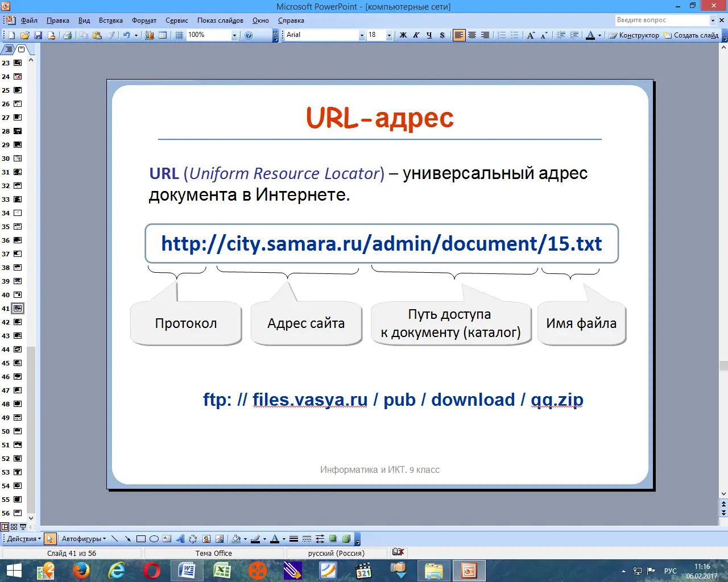Image resolution: width=728 pixels, height=582 pixels.
Task: Select the Rectangle shape tool
Action: point(141,539)
